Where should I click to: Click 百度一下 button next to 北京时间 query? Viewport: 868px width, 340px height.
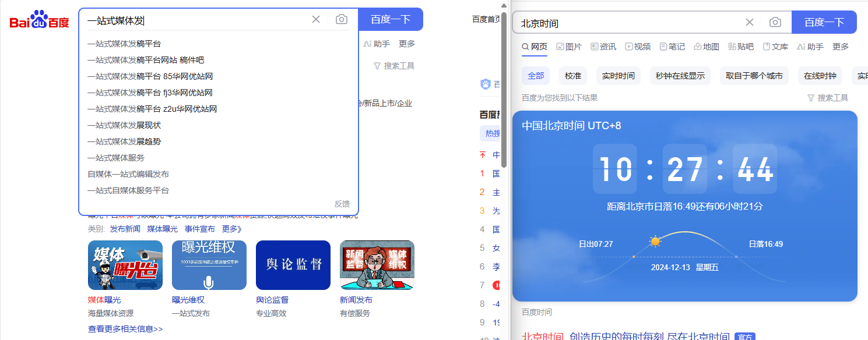pyautogui.click(x=824, y=22)
